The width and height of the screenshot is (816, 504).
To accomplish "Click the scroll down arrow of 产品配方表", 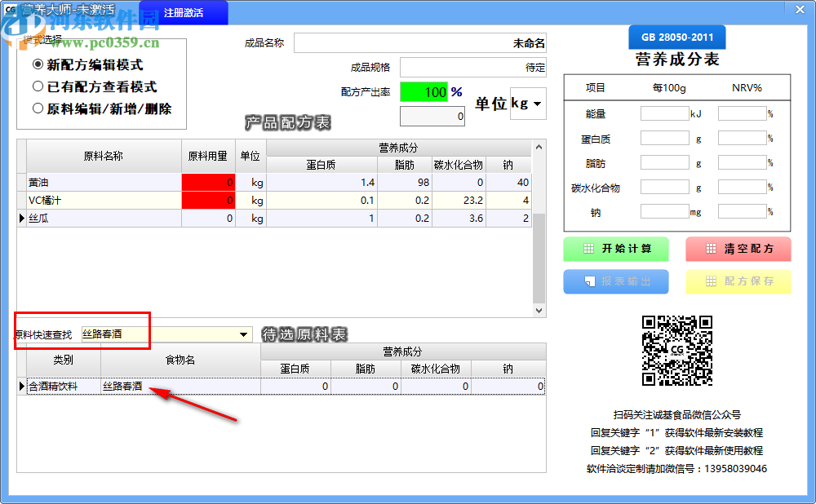I will pyautogui.click(x=539, y=311).
